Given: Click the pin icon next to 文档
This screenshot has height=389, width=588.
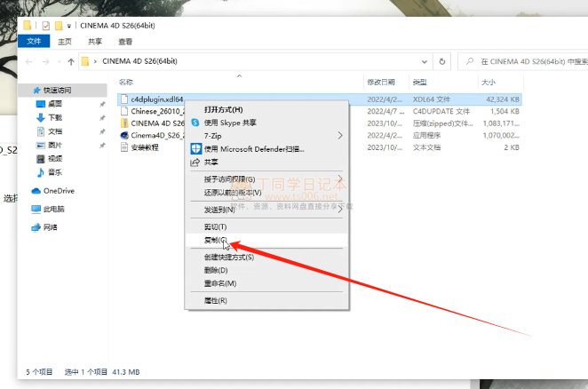Looking at the screenshot, I should [x=102, y=131].
